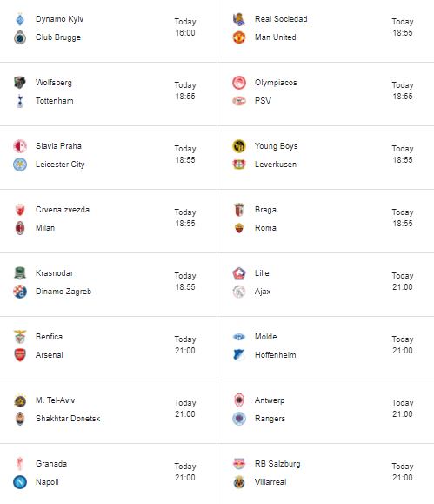Image resolution: width=434 pixels, height=504 pixels.
Task: Open the Shakhtar Donetsk team link
Action: pos(68,419)
